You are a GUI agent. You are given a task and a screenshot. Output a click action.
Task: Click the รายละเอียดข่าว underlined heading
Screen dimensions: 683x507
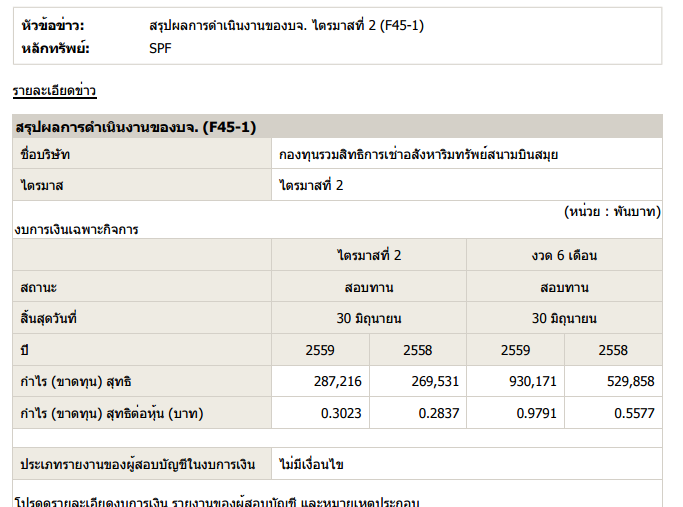pos(54,91)
